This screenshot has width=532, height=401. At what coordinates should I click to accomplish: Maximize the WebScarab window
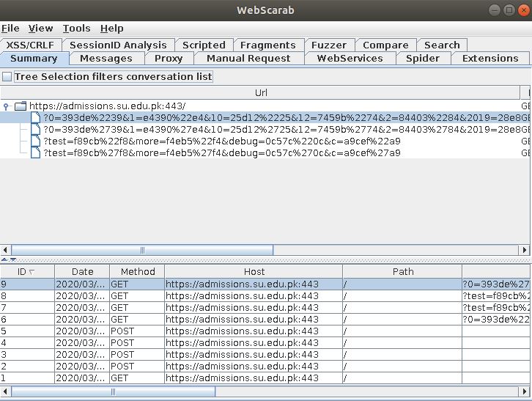509,10
